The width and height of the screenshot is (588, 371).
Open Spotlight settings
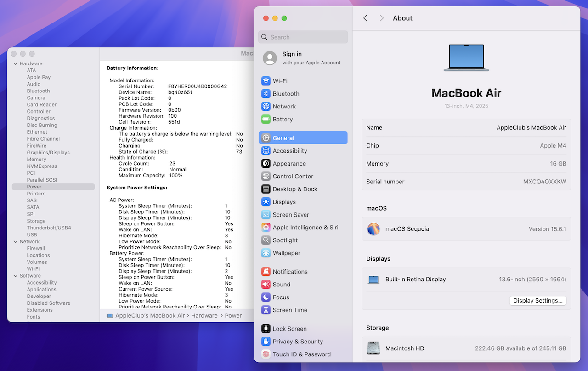click(x=303, y=240)
